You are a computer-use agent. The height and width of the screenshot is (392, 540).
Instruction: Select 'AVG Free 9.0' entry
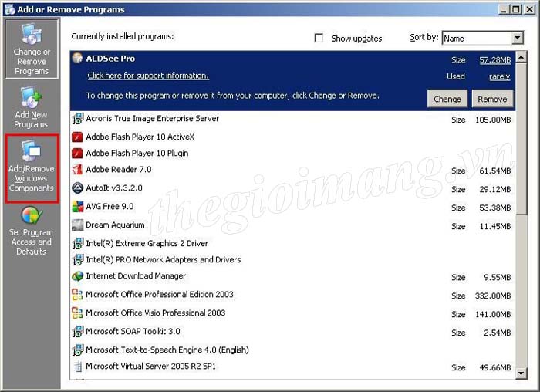[110, 207]
